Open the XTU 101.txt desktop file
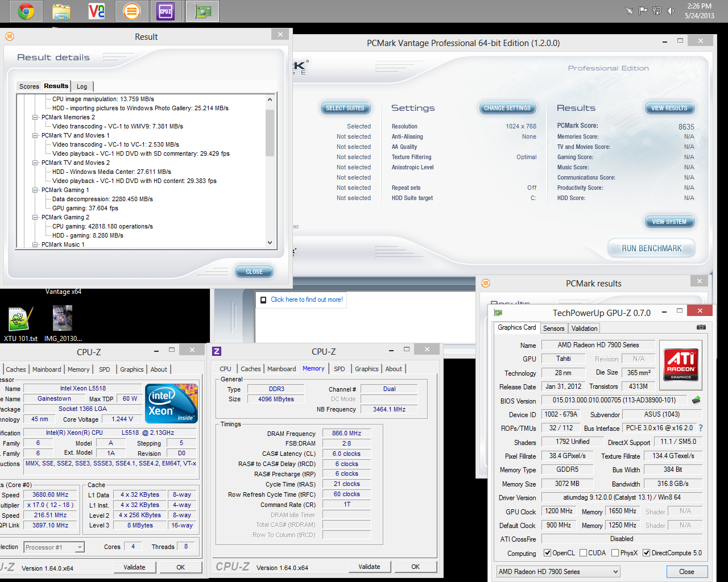 (20, 324)
